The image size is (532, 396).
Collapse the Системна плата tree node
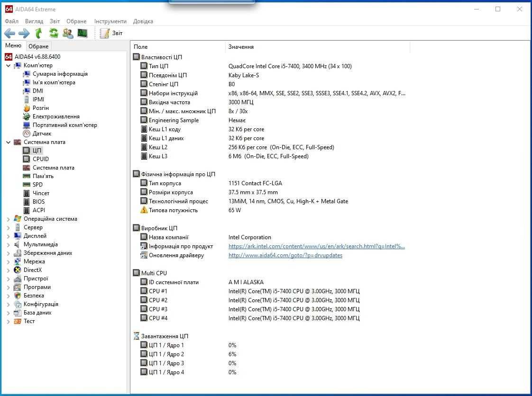tap(9, 142)
